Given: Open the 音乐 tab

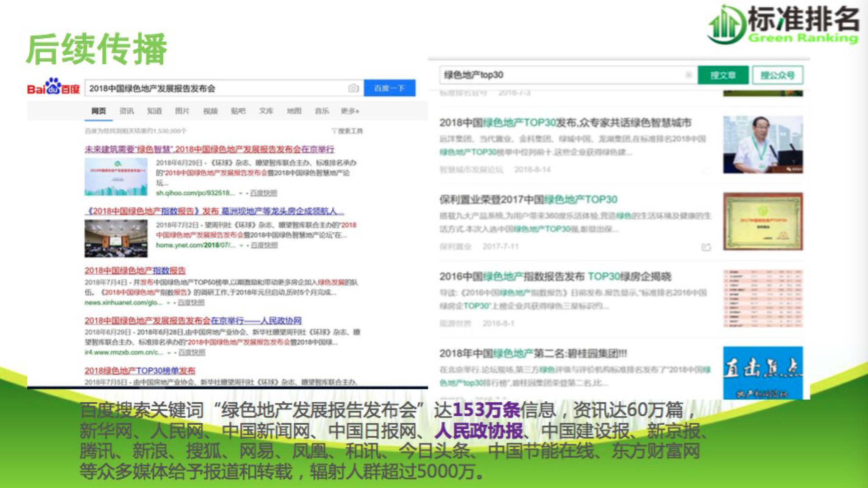Looking at the screenshot, I should coord(322,111).
